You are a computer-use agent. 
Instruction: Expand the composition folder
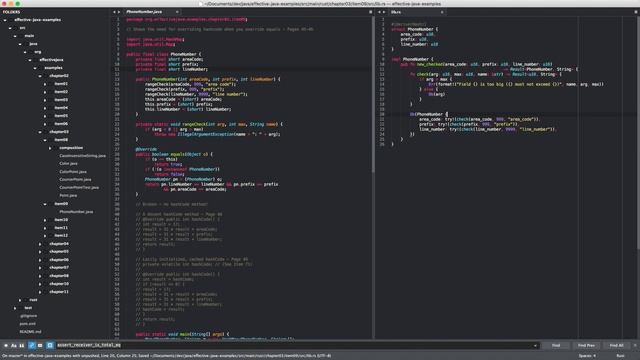point(50,148)
